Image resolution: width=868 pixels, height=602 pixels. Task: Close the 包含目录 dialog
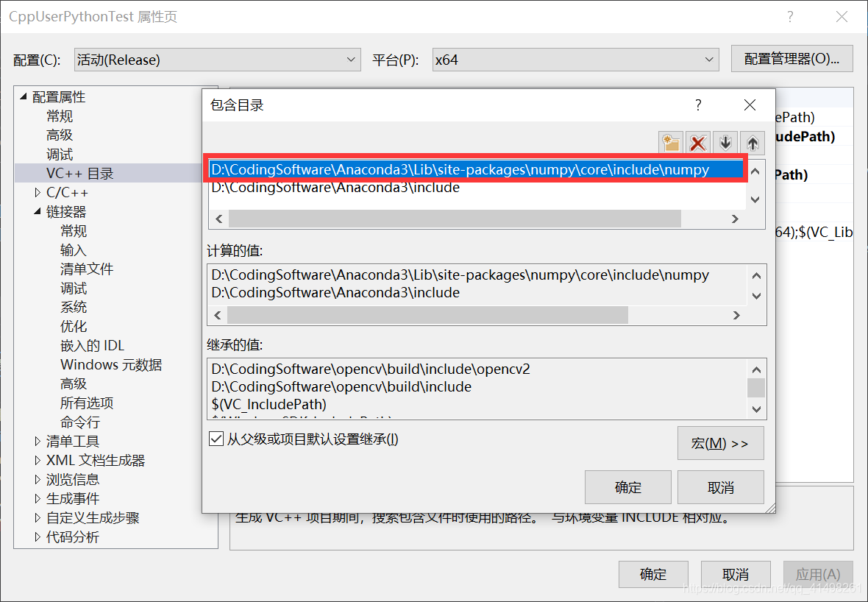point(750,105)
